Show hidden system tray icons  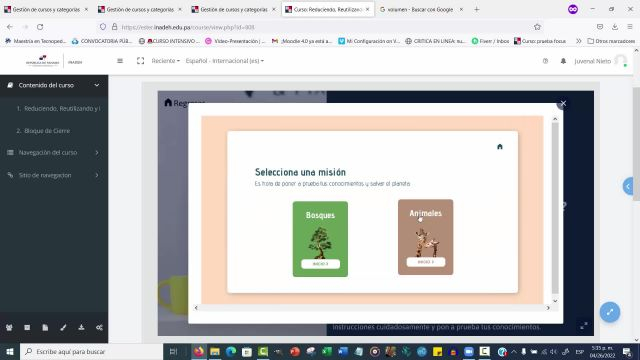pos(513,351)
